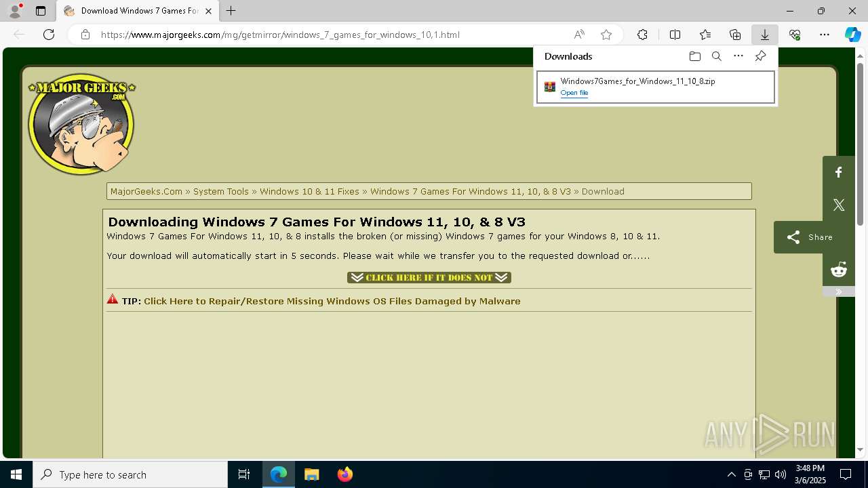
Task: Close the Download Windows 7 Games tab
Action: coord(208,11)
